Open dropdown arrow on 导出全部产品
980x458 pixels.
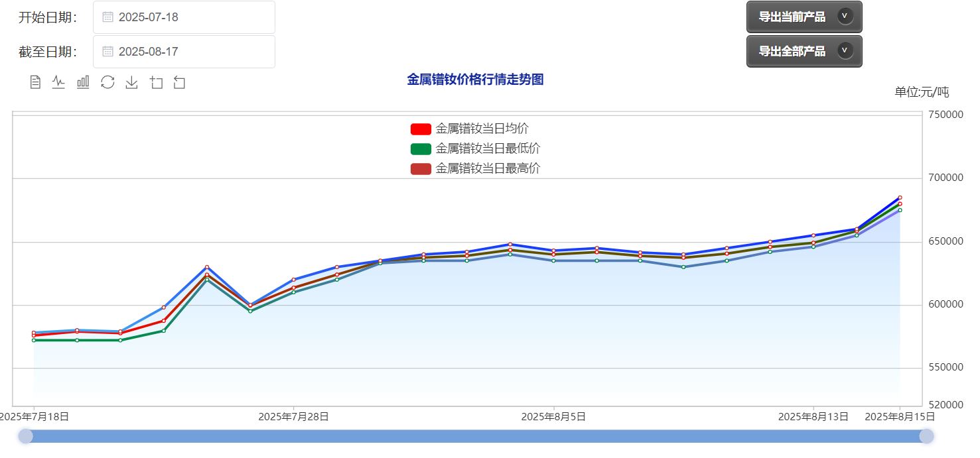click(845, 50)
